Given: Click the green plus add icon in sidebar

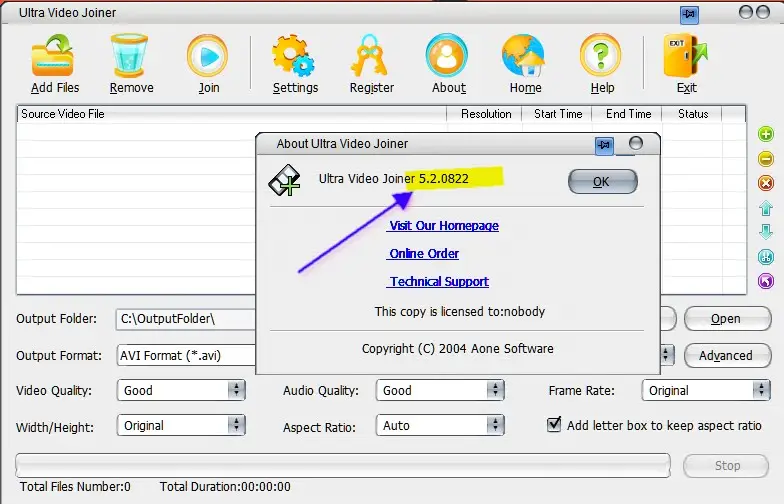Looking at the screenshot, I should click(x=766, y=134).
